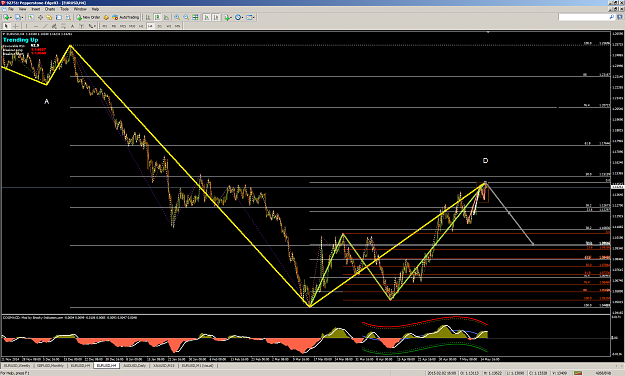
Task: Toggle the AutoTrading button
Action: (x=126, y=17)
